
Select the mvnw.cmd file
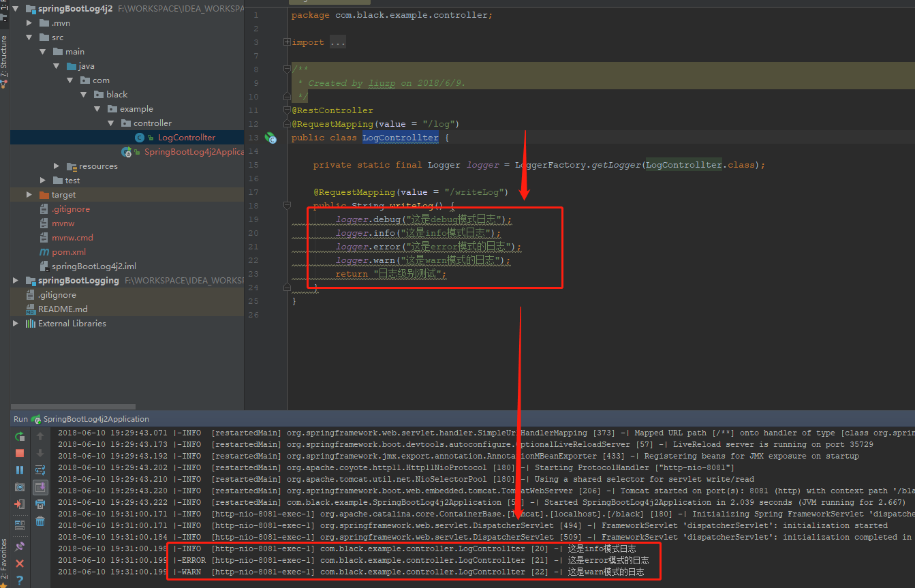(x=72, y=238)
